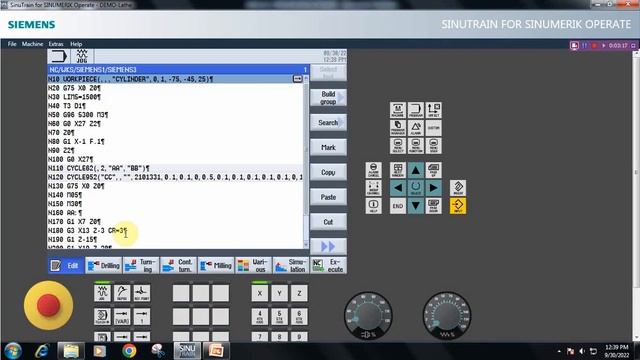Toggle the [VAR] increment key
The image size is (640, 360).
point(122,317)
